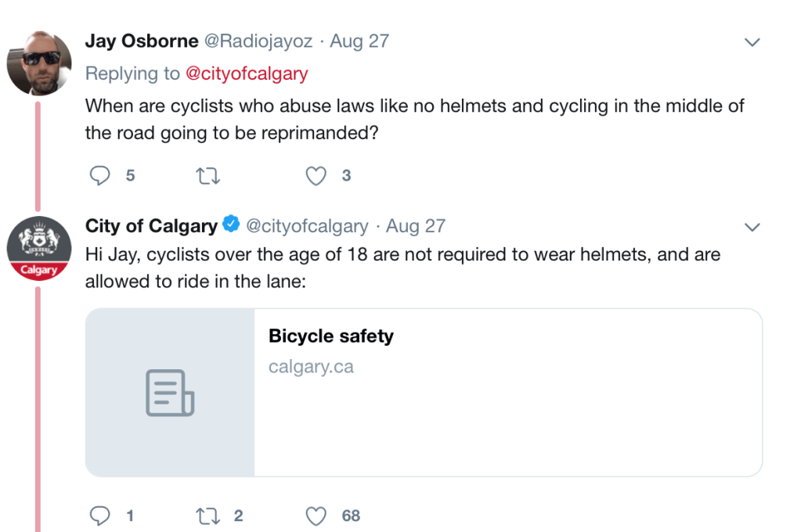The image size is (801, 532).
Task: Click the calgary.ca domain text
Action: [x=311, y=366]
